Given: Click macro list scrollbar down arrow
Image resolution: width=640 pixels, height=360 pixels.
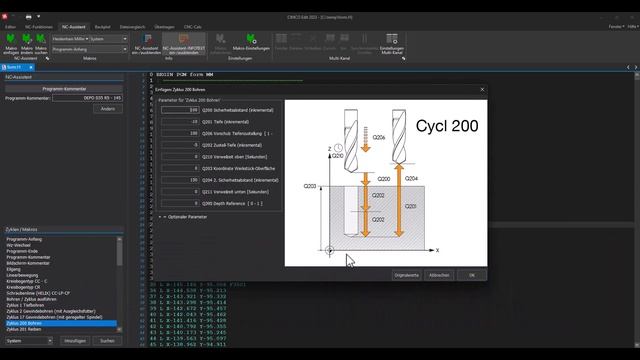Looking at the screenshot, I should (x=119, y=329).
